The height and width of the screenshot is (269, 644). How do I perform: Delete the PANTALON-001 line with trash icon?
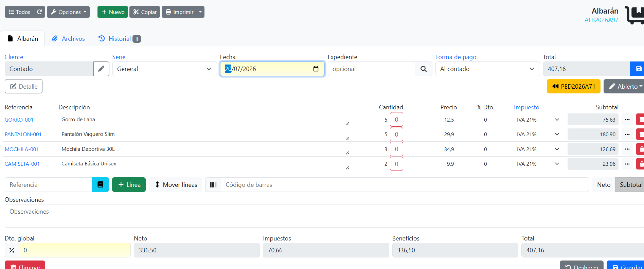[x=641, y=134]
